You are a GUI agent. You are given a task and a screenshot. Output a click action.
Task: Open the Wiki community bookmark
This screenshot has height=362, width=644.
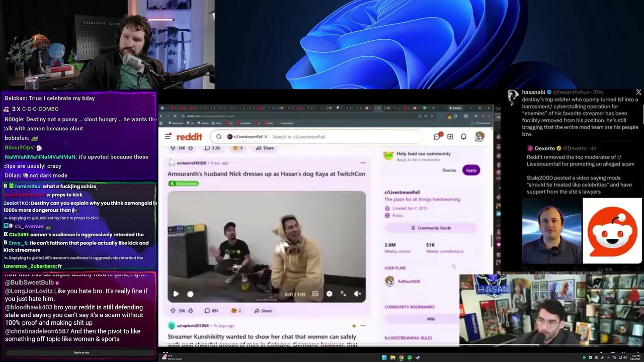[431, 319]
